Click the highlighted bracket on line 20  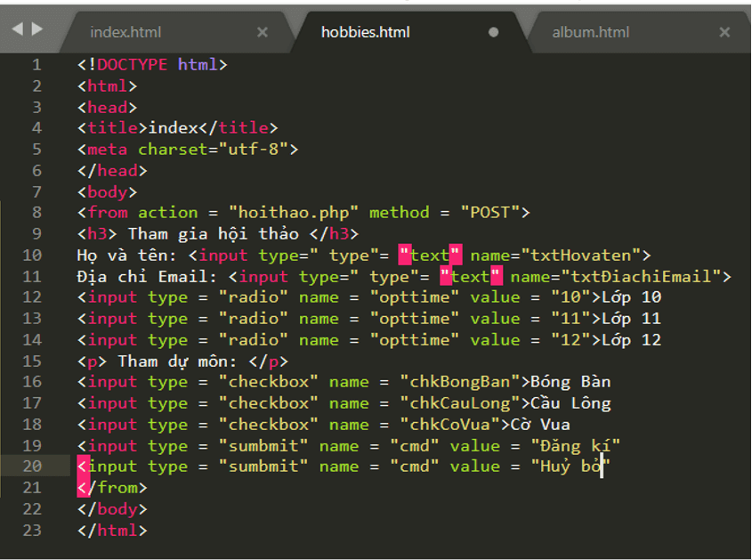click(x=83, y=467)
